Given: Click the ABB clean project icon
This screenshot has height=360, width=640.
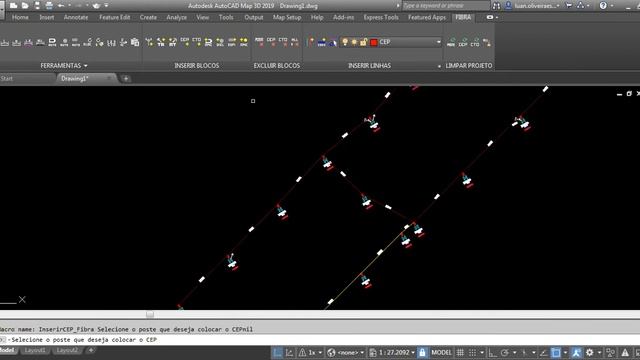Looking at the screenshot, I should coord(451,42).
